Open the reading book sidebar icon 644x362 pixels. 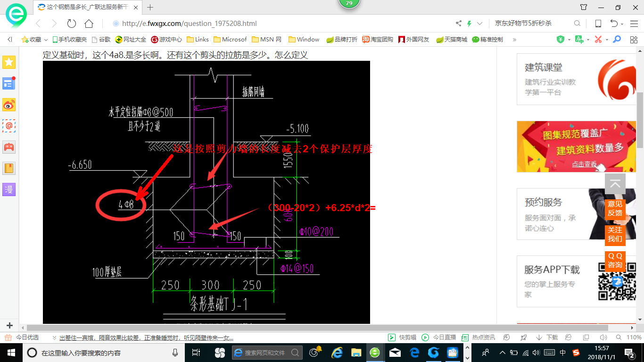pos(9,168)
